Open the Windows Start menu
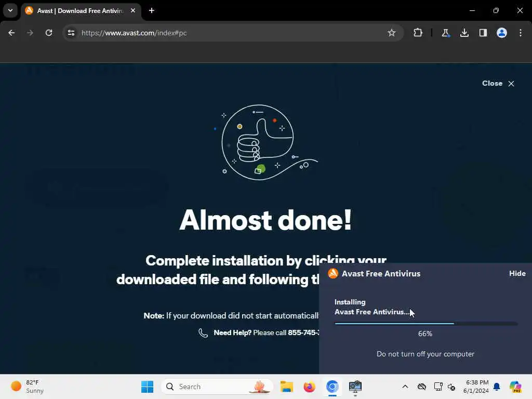 [147, 387]
